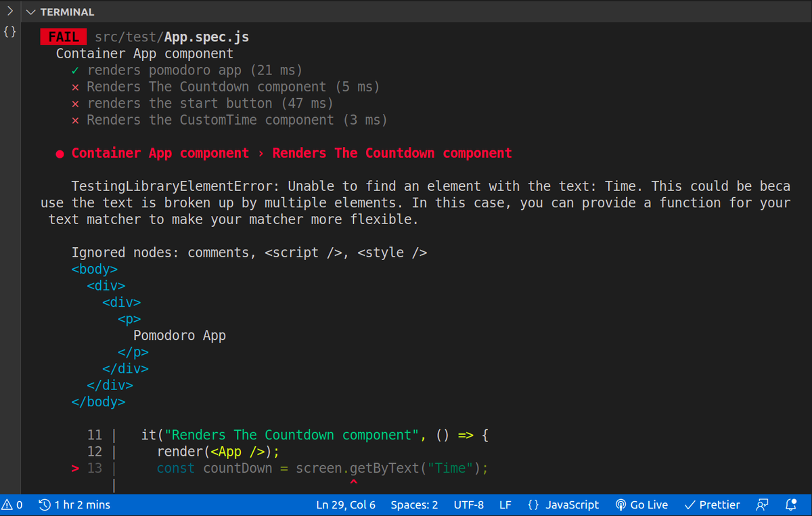812x516 pixels.
Task: Click code line 12 'render(<App />);'
Action: 218,452
